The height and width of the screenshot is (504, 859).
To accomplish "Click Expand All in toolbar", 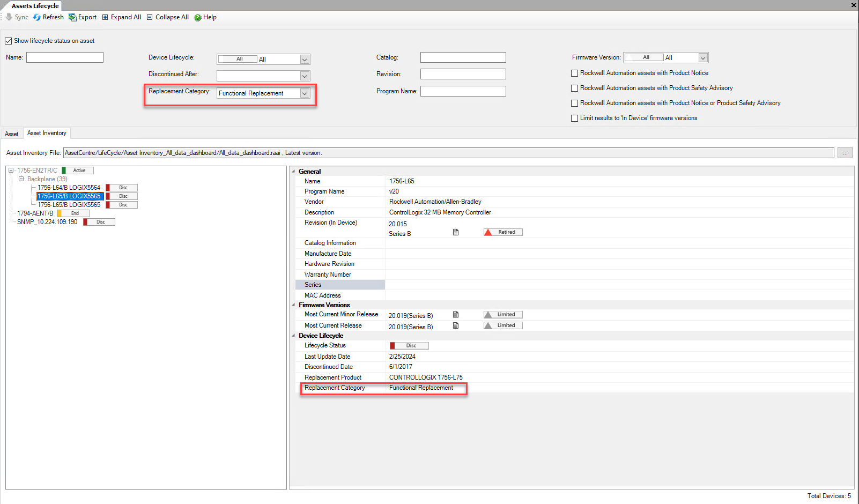I will click(122, 17).
